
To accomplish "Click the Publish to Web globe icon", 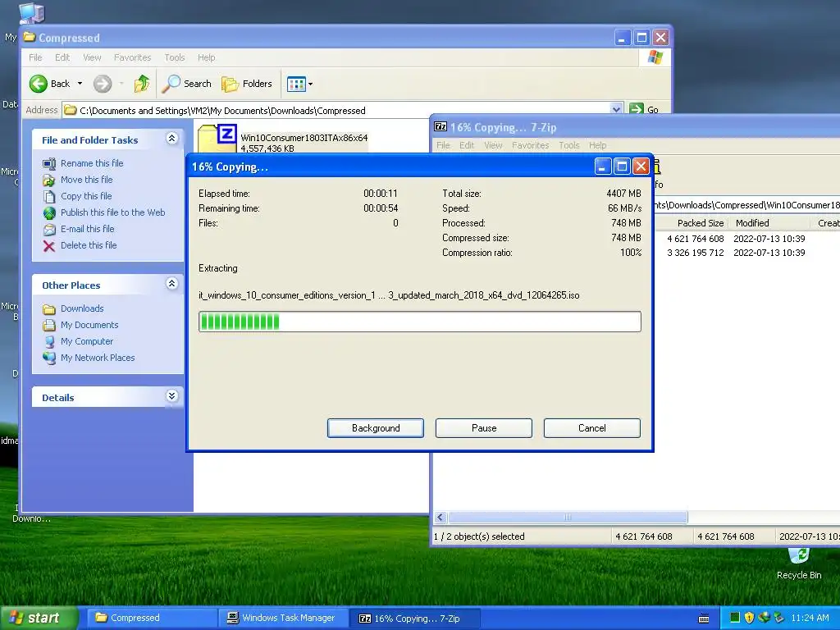I will [x=49, y=212].
